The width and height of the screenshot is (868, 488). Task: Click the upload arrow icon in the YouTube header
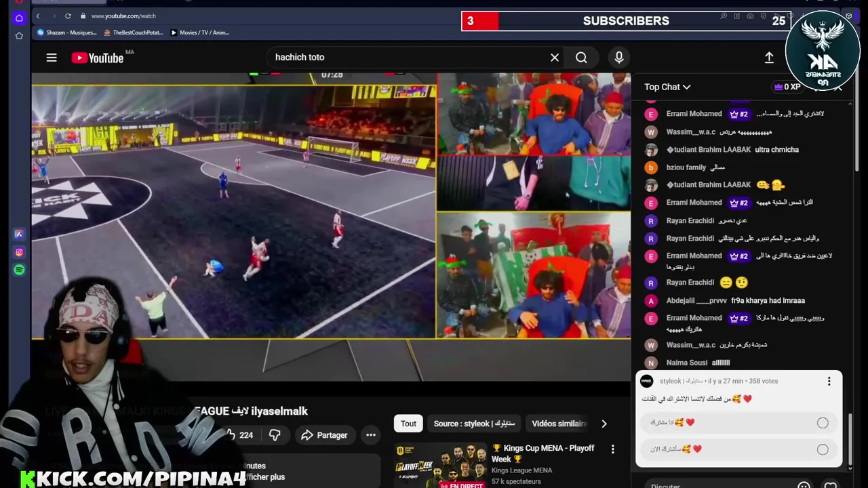(x=769, y=58)
